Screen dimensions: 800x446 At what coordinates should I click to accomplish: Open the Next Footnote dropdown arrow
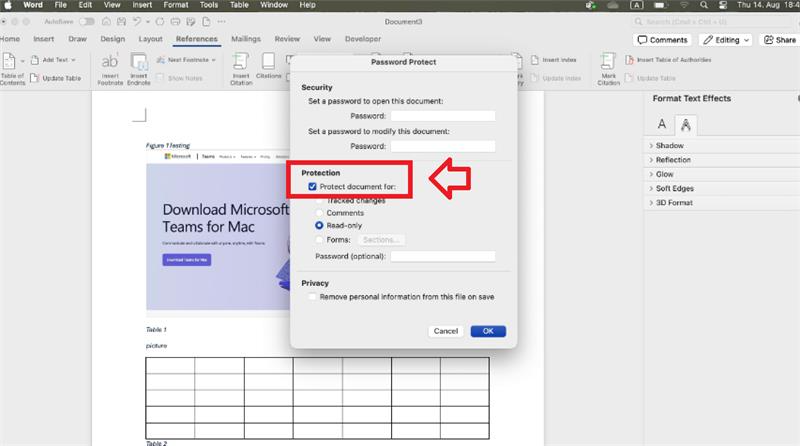(x=213, y=60)
